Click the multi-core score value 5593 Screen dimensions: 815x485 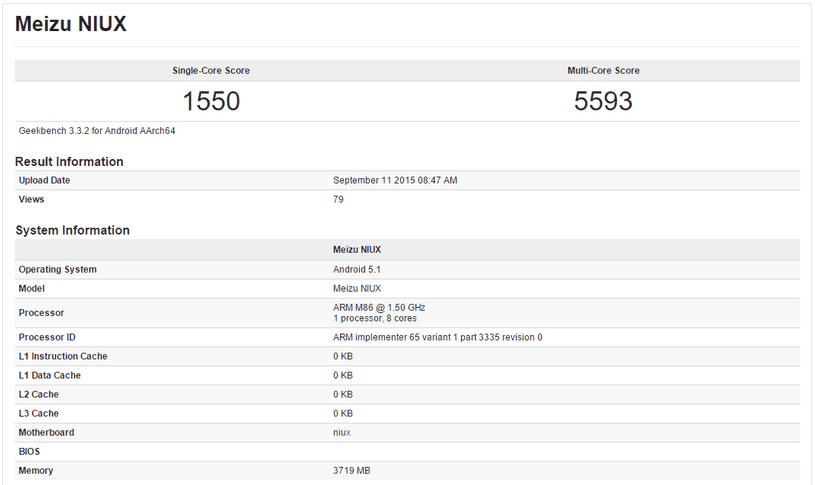(x=603, y=101)
